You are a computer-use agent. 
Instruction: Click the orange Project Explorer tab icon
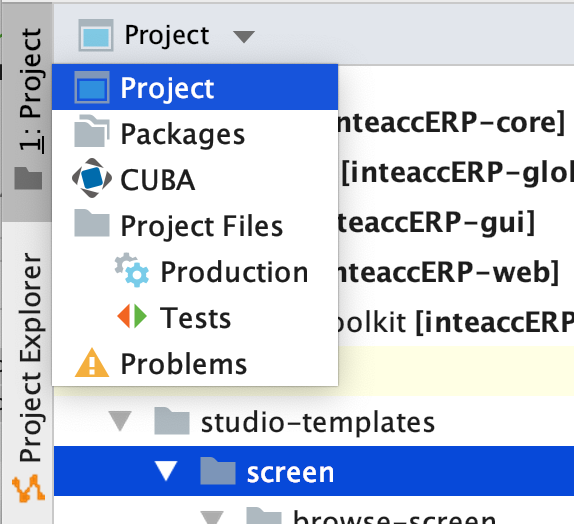click(x=28, y=488)
